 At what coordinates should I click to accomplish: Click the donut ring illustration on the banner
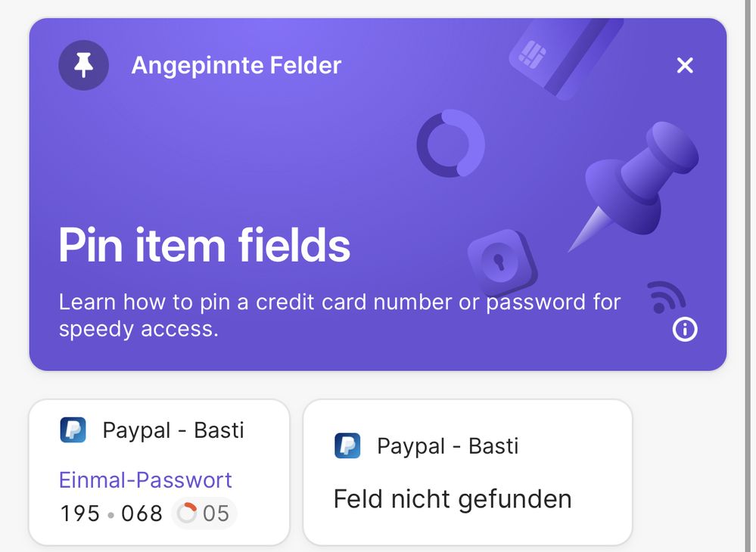[451, 144]
